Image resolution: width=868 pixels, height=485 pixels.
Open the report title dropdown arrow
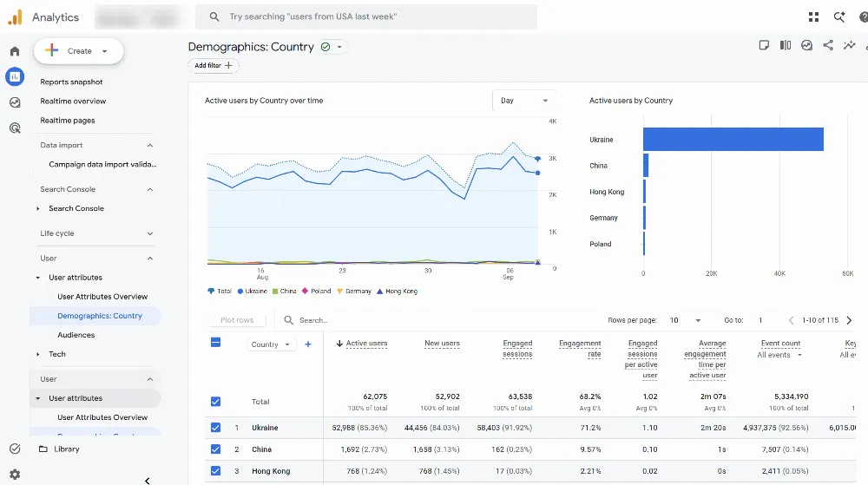point(339,47)
